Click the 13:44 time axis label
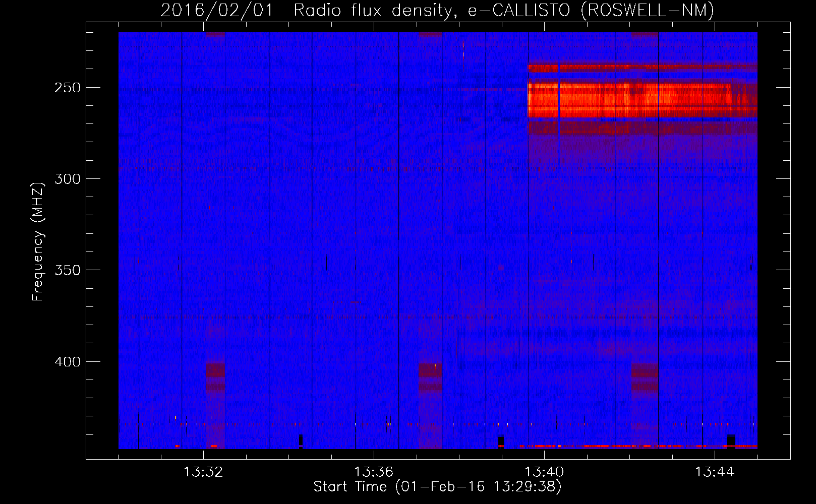 click(x=715, y=472)
